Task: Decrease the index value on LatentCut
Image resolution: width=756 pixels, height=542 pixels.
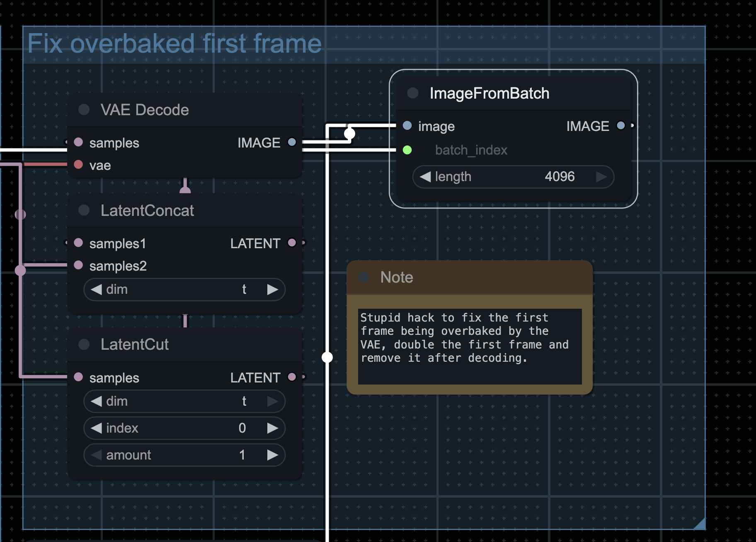Action: tap(96, 428)
